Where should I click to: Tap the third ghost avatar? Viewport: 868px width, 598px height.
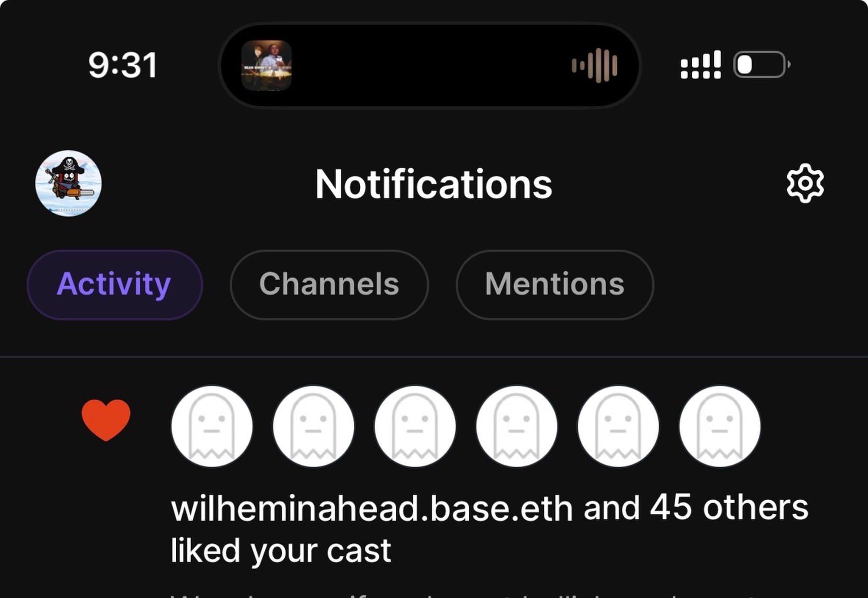tap(415, 426)
